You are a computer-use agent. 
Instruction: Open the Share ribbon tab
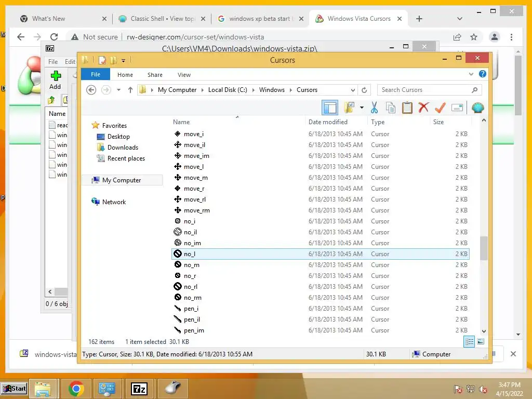(x=155, y=75)
